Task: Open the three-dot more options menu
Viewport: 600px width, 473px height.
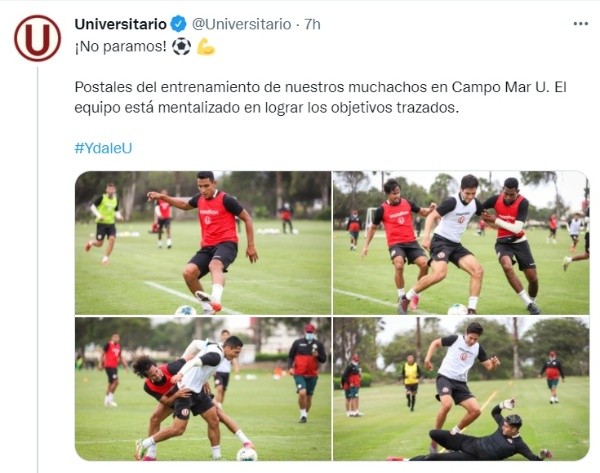Action: pyautogui.click(x=580, y=24)
